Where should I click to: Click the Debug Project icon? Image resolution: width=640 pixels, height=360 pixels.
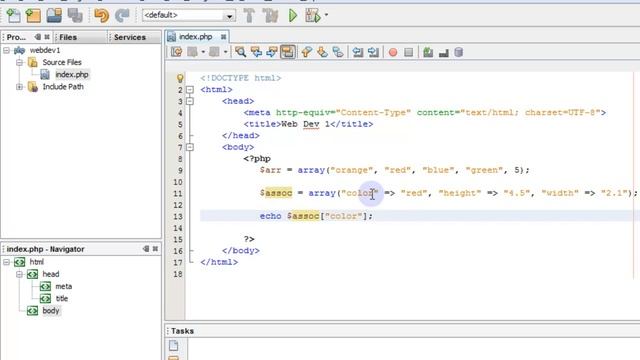coord(313,16)
